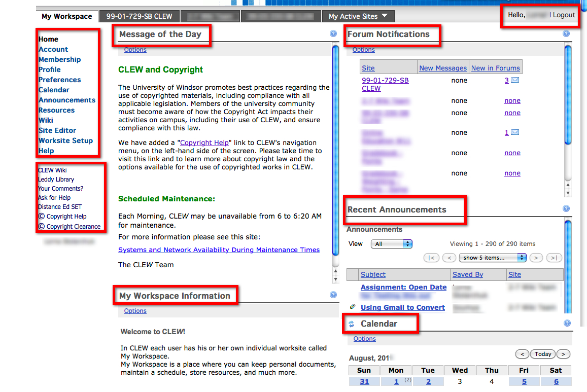This screenshot has height=392, width=587.
Task: Open Preferences in the left menu
Action: coord(59,80)
